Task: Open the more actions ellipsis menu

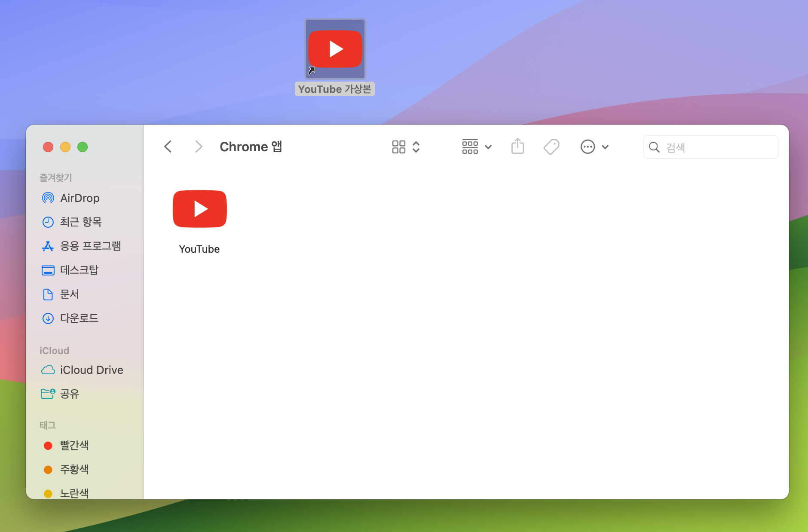Action: [x=588, y=147]
